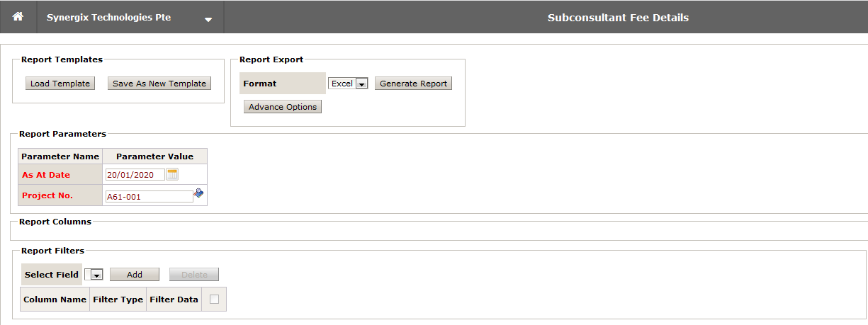Select the Filter Type column header
This screenshot has width=868, height=325.
tap(118, 300)
